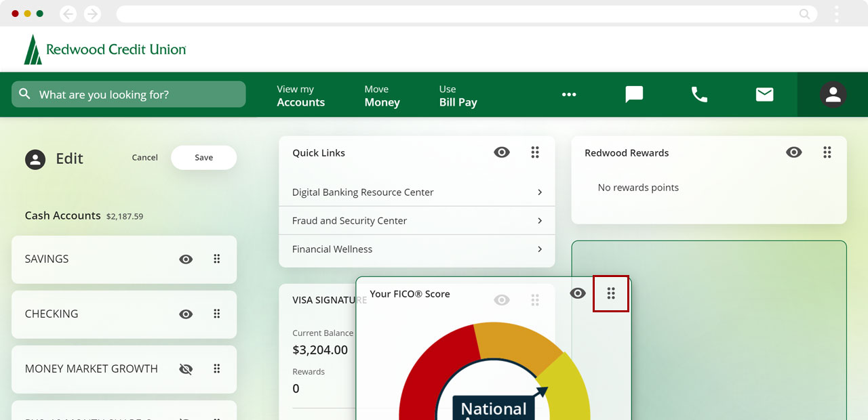The image size is (868, 420).
Task: Open the chat message icon
Action: tap(634, 94)
